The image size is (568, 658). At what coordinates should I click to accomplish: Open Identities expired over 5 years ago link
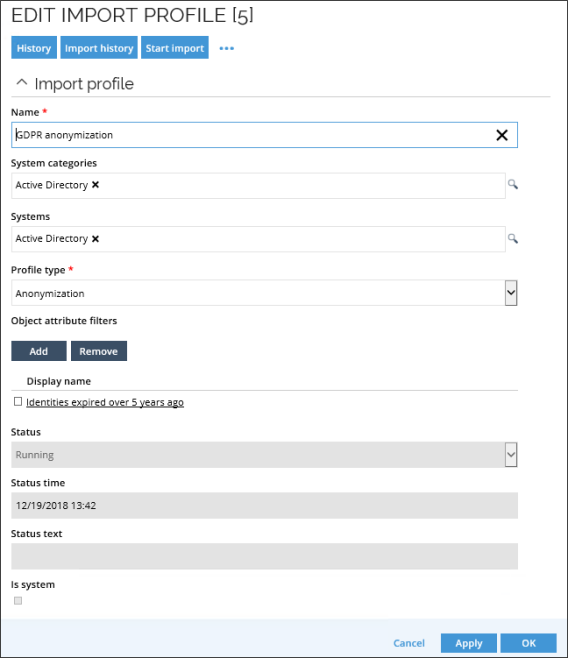coord(105,402)
